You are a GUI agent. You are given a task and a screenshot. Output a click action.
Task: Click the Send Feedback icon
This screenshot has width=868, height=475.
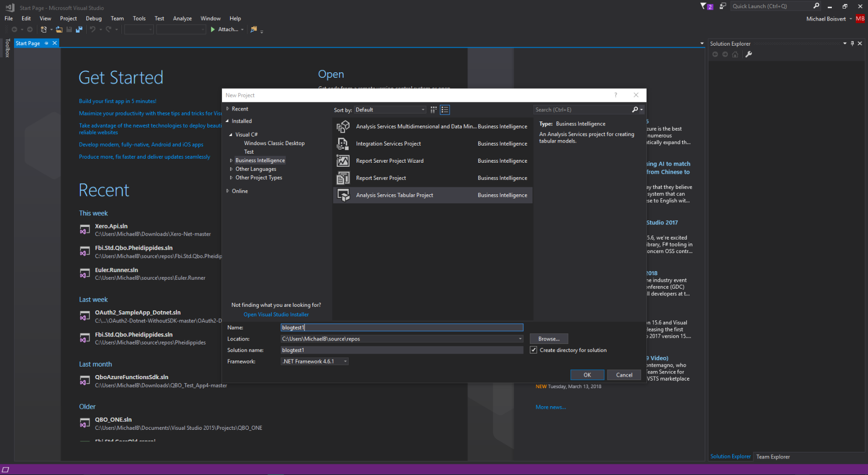click(x=722, y=7)
